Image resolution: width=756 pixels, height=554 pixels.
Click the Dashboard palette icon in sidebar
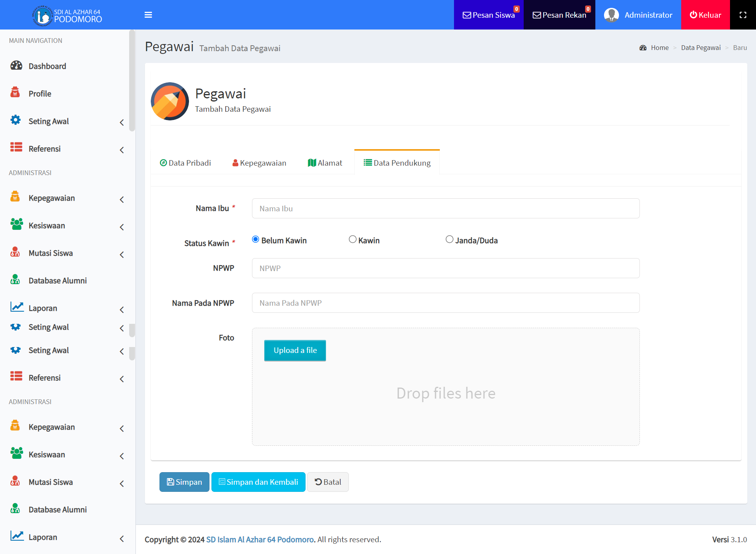(16, 66)
